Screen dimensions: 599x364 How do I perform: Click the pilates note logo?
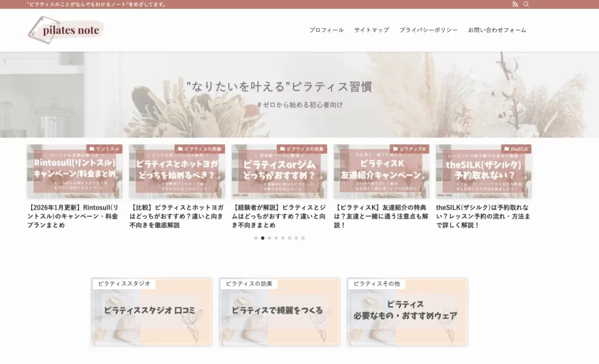66,30
